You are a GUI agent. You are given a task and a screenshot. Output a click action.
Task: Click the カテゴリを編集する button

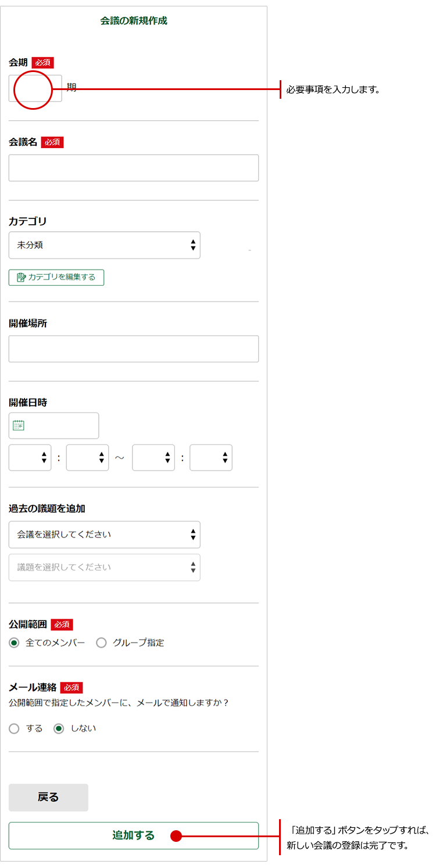[56, 277]
